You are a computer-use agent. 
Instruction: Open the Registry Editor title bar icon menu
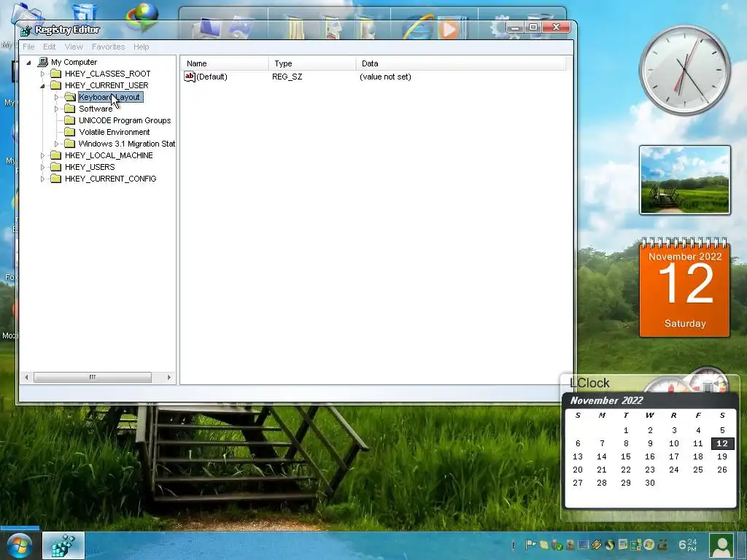26,31
